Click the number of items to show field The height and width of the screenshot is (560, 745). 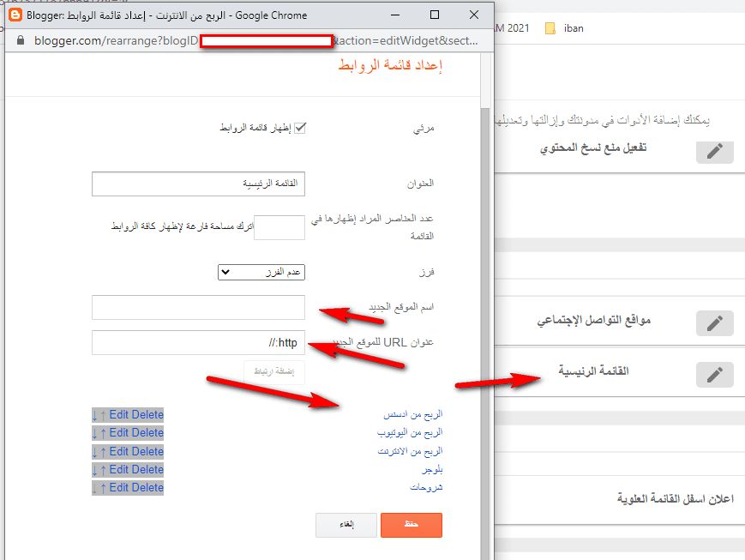(x=279, y=227)
